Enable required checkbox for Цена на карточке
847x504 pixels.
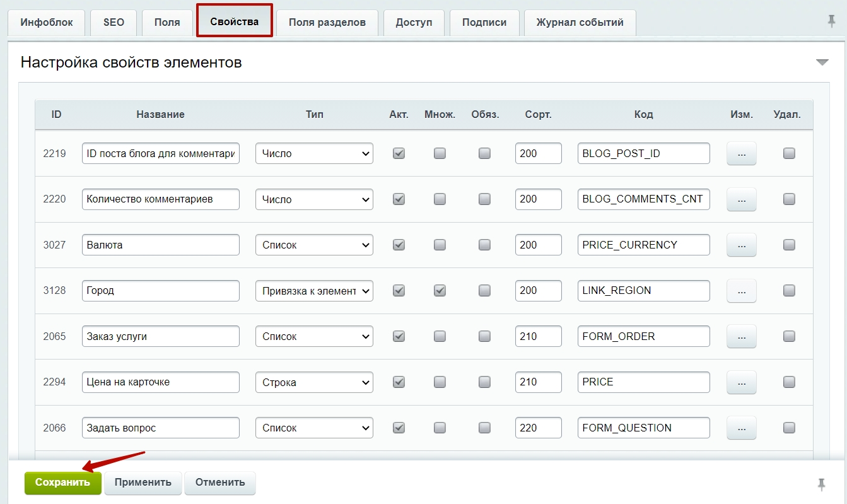(484, 382)
